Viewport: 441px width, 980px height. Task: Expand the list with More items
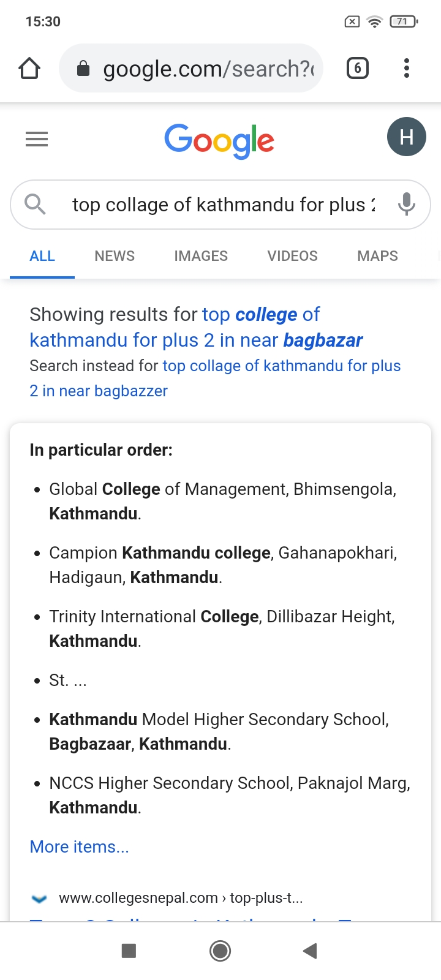[79, 846]
